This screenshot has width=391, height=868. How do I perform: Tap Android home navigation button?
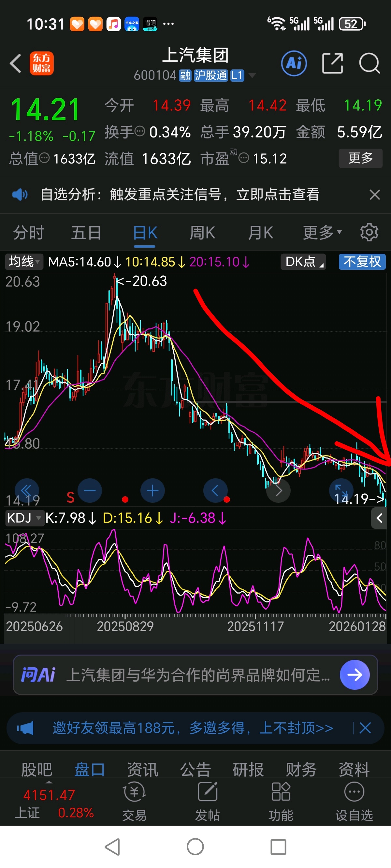pyautogui.click(x=195, y=847)
